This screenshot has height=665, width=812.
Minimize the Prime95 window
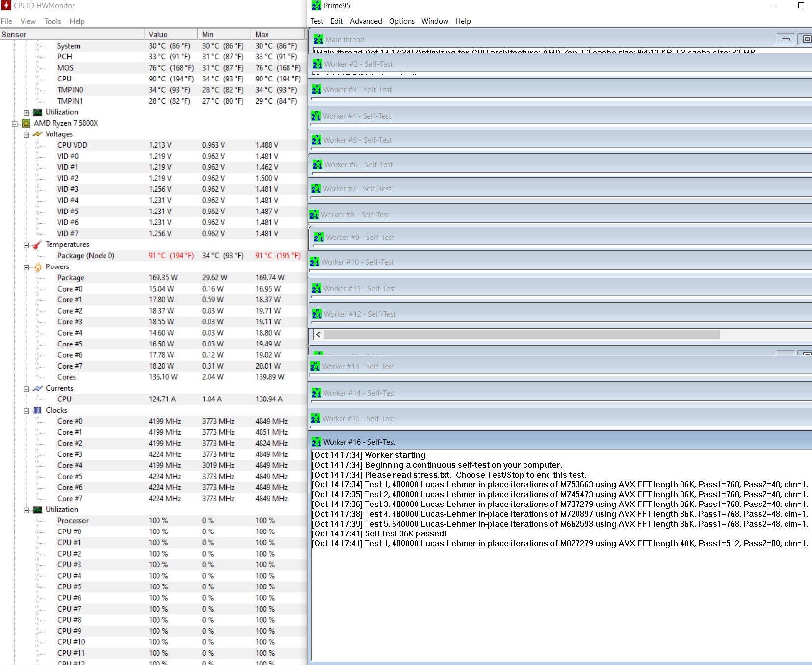773,6
